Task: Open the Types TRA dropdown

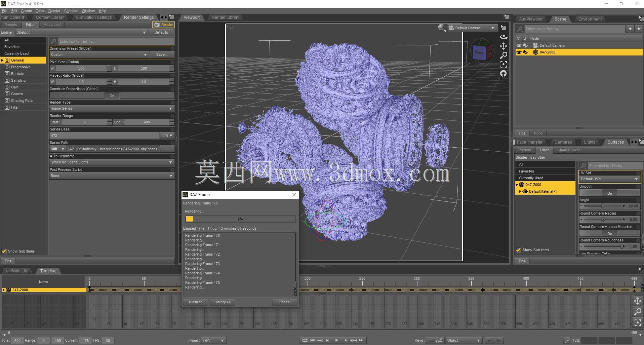Action: click(x=213, y=341)
